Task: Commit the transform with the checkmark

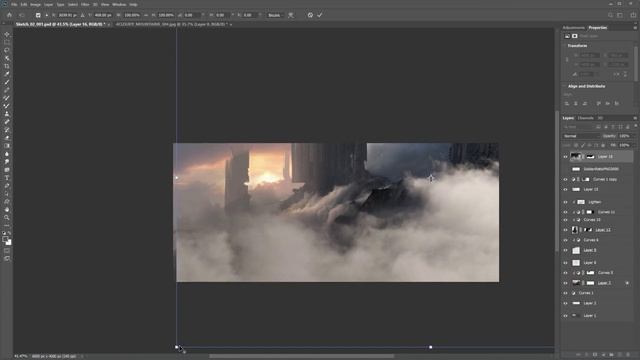Action: coord(320,15)
